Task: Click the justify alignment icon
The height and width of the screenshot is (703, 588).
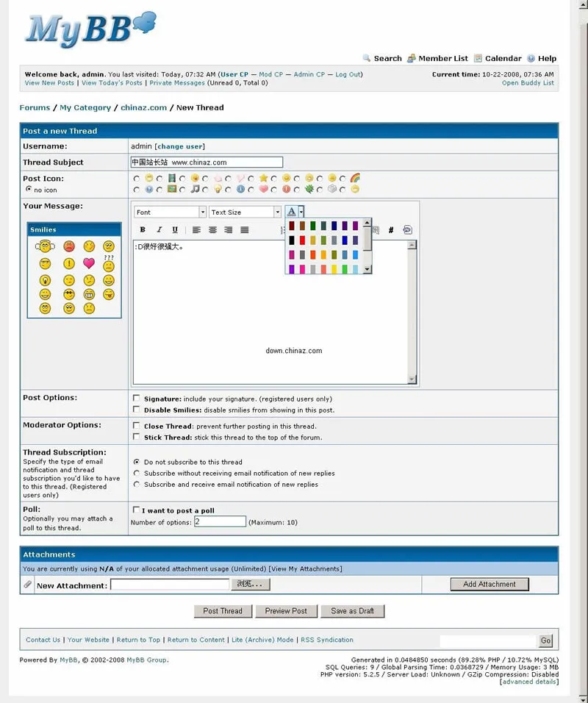Action: [x=245, y=230]
